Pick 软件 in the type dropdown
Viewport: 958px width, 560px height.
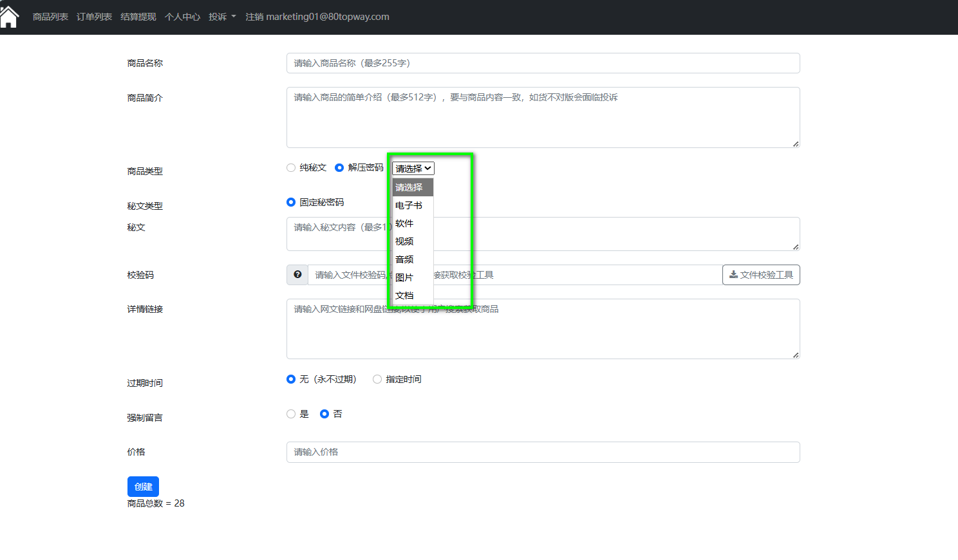(x=405, y=223)
